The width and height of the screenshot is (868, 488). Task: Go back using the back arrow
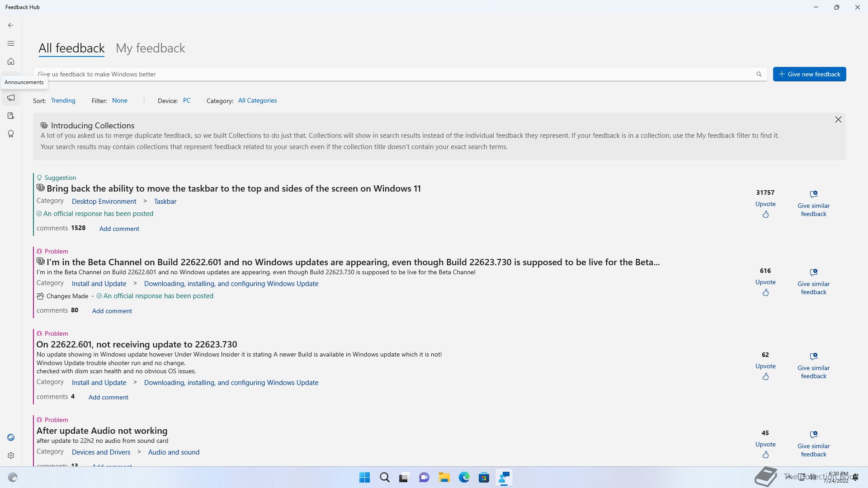[x=11, y=25]
